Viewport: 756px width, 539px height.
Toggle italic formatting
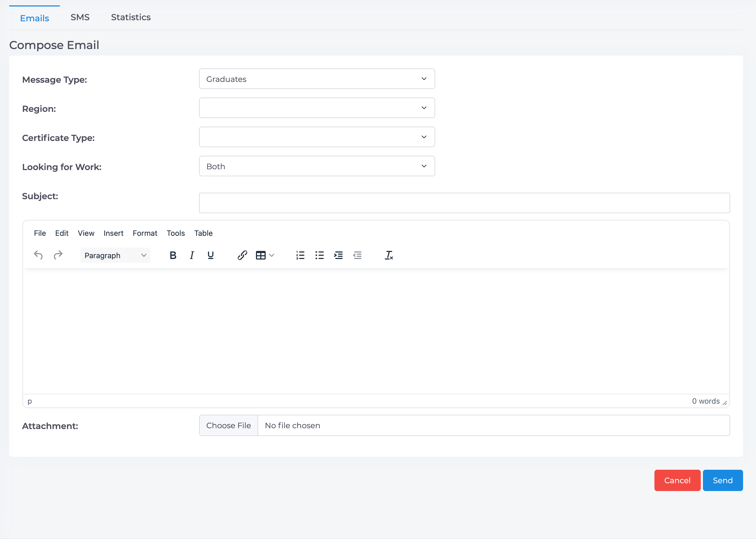(192, 255)
